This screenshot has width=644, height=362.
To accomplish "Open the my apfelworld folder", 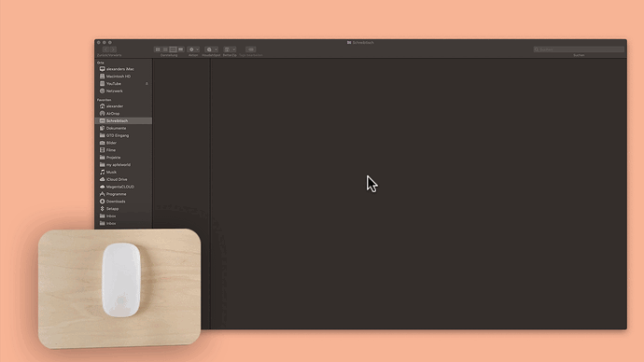I will tap(123, 165).
